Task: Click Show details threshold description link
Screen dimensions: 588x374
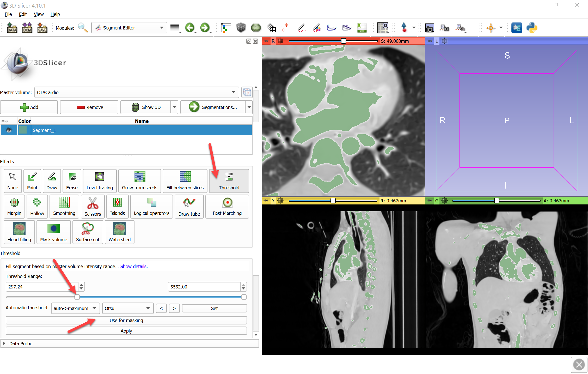Action: 133,266
